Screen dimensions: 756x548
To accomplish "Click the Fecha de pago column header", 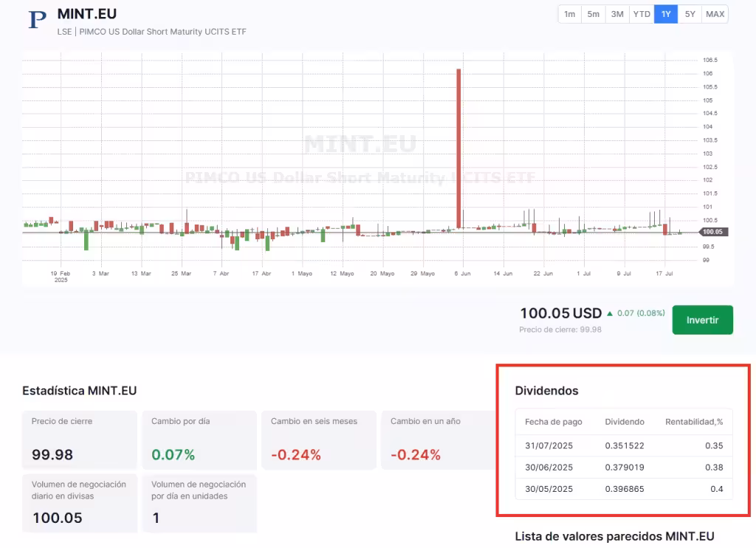I will [x=554, y=422].
